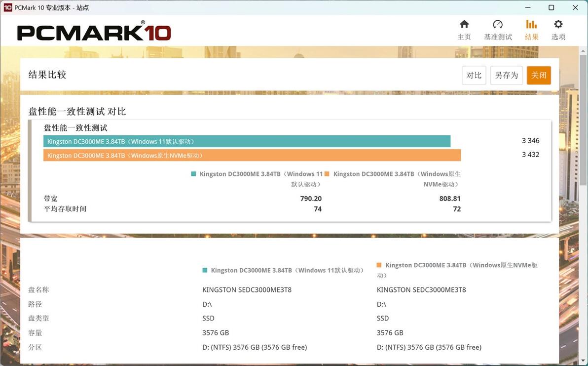The width and height of the screenshot is (588, 366).
Task: Click the 分区 label
Action: click(35, 347)
